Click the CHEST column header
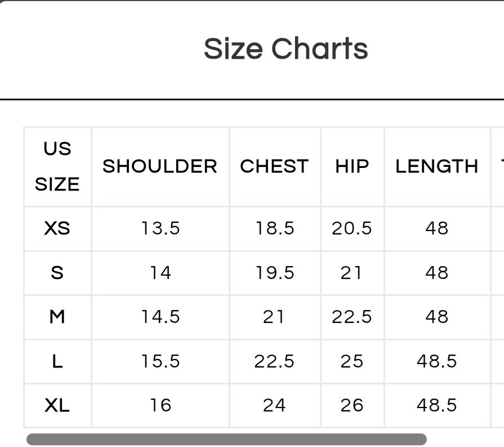 [274, 166]
